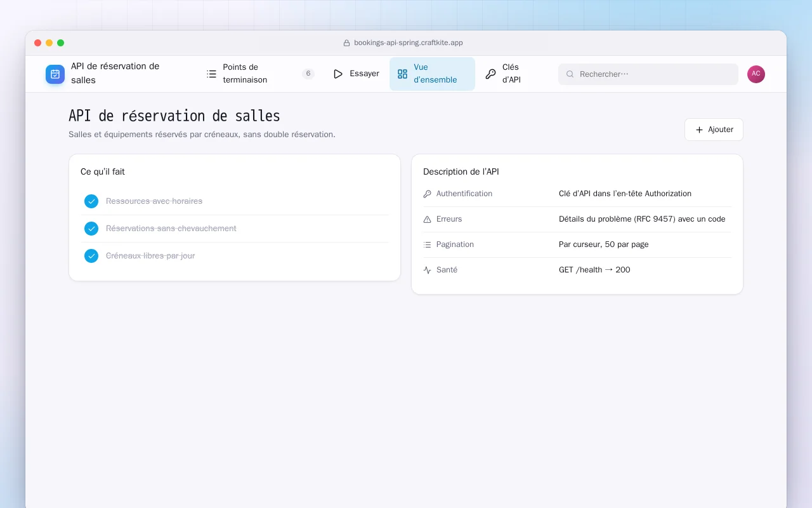The height and width of the screenshot is (508, 812).
Task: Click the app name in the header
Action: click(x=115, y=74)
